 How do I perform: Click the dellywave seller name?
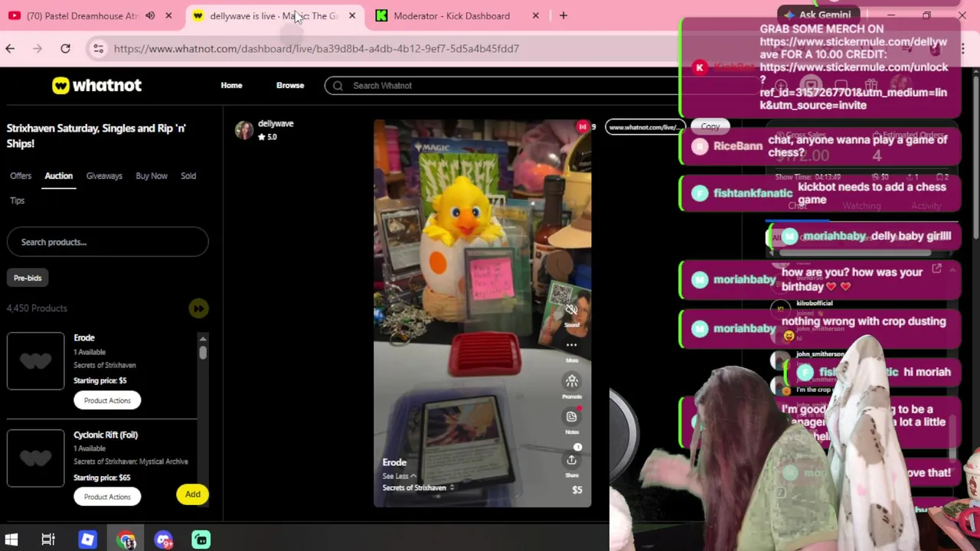276,123
